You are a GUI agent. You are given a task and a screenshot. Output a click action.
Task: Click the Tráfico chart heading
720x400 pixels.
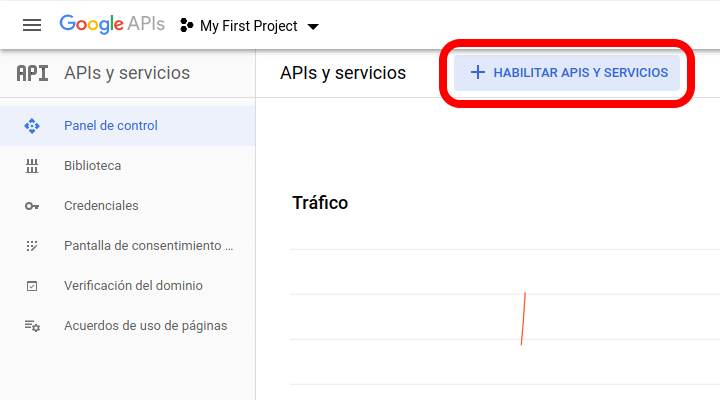(x=320, y=203)
